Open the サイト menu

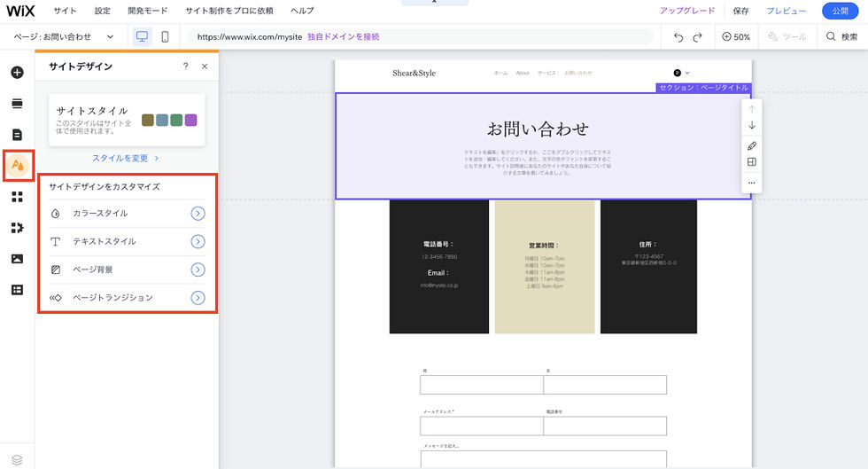tap(65, 11)
